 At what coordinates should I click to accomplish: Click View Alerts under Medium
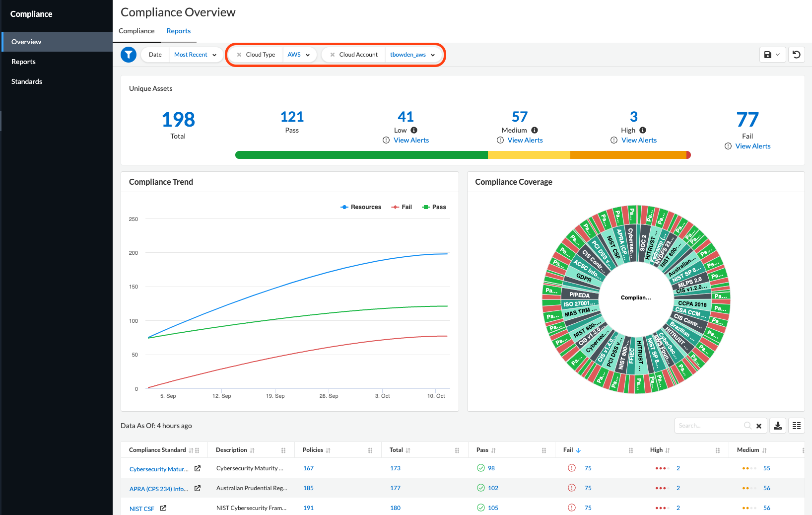pyautogui.click(x=525, y=140)
